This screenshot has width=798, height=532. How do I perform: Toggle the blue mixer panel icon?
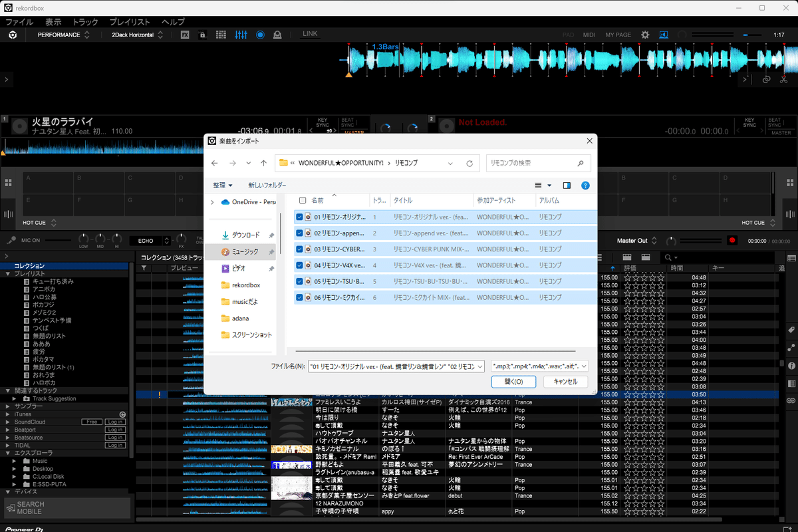(241, 35)
